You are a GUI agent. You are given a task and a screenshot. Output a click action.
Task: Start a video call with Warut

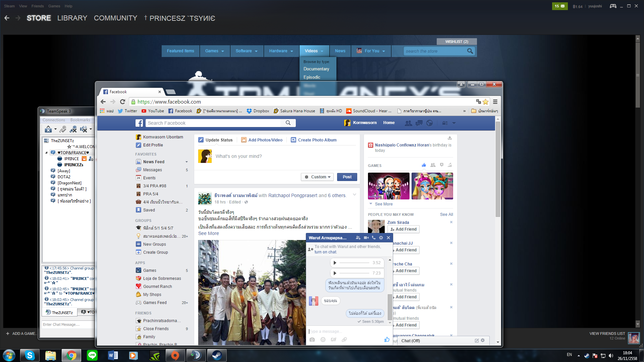point(366,238)
